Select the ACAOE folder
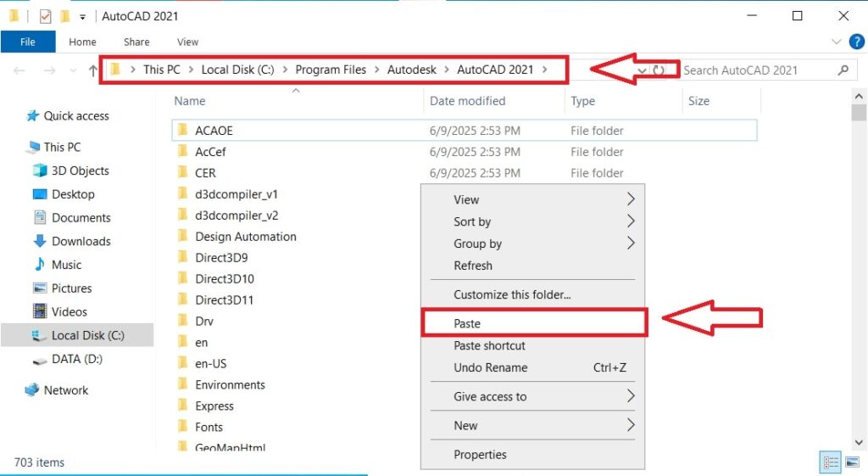 [464, 130]
